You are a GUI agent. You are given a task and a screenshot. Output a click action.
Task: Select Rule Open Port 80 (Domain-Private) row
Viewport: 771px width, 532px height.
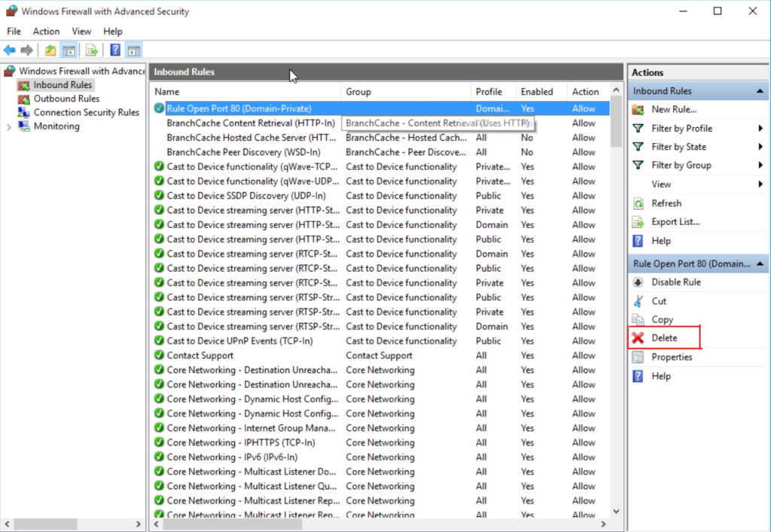pos(380,108)
